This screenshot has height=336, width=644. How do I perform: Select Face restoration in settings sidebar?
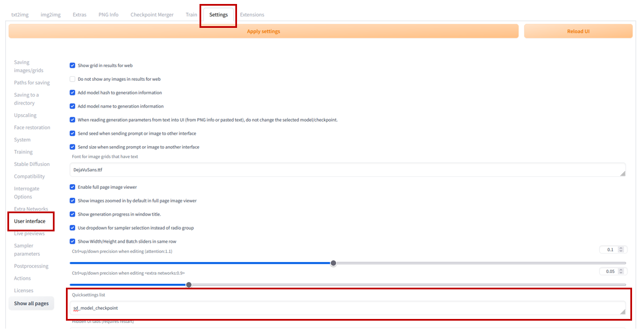click(32, 127)
